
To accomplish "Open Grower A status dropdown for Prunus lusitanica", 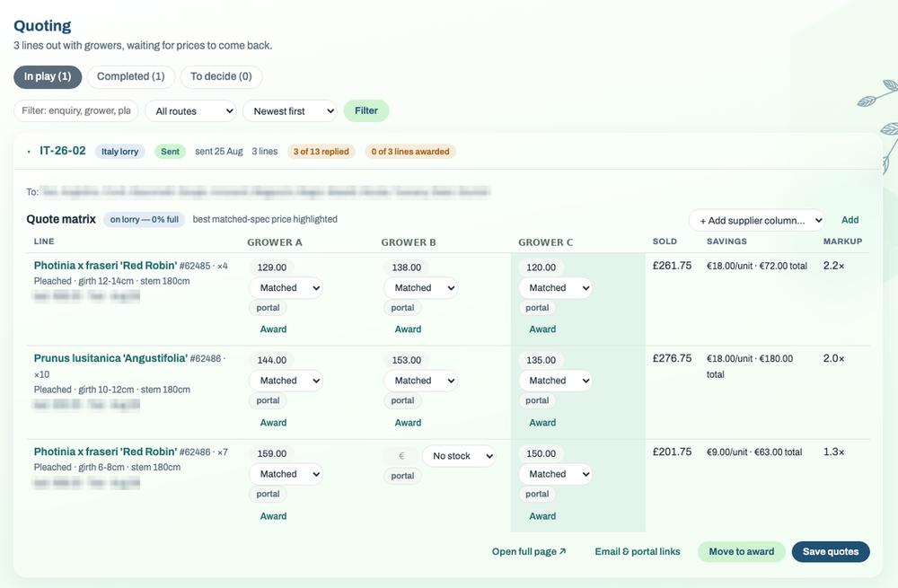I will point(286,380).
